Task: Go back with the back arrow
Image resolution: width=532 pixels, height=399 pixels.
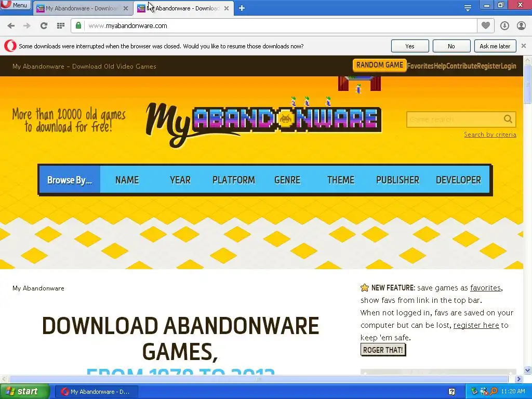Action: click(11, 26)
